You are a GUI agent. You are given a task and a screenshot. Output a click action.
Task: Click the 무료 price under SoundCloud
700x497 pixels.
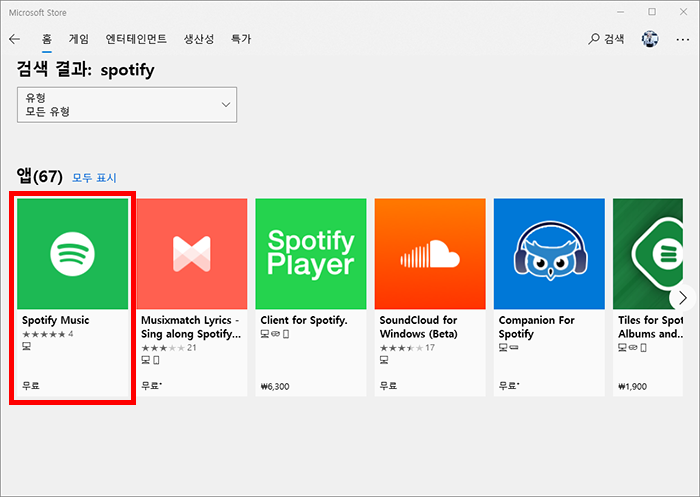click(x=388, y=385)
